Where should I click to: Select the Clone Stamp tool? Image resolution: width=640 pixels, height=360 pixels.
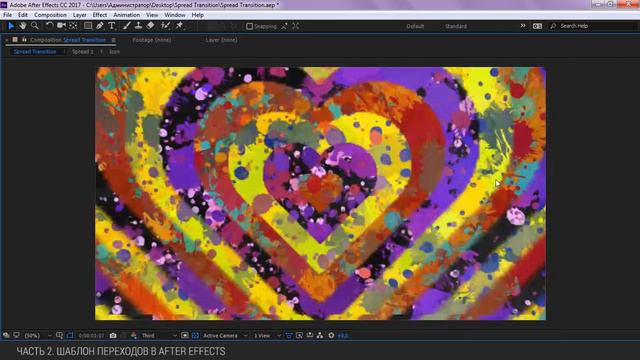[138, 26]
